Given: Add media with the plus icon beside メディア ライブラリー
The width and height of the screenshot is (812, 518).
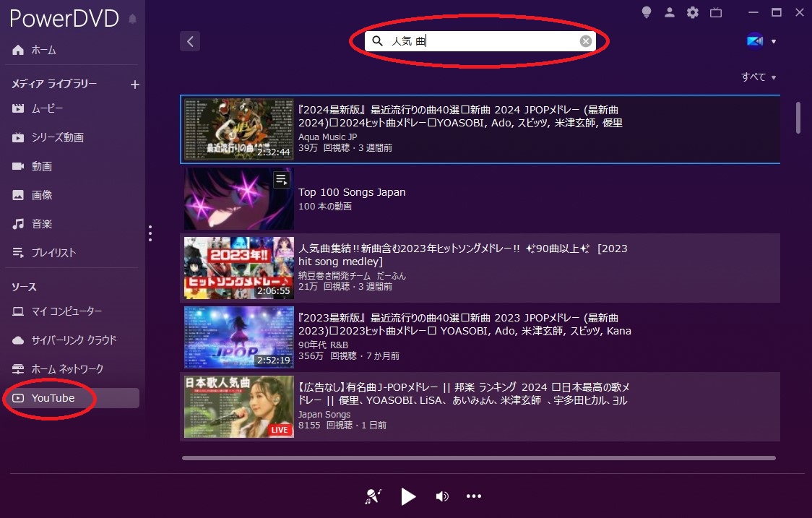Looking at the screenshot, I should pyautogui.click(x=134, y=84).
